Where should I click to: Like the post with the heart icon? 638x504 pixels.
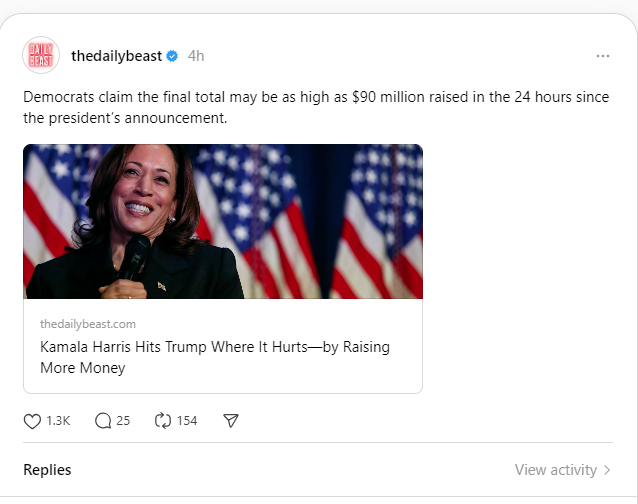[32, 421]
